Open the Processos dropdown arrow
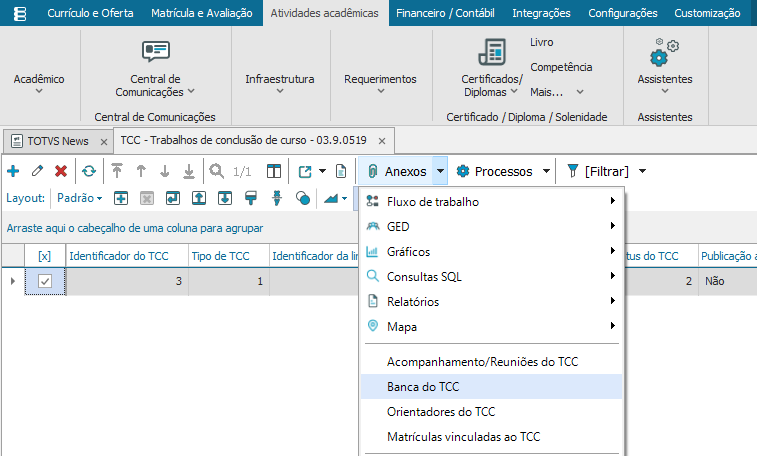This screenshot has height=456, width=757. coord(546,171)
